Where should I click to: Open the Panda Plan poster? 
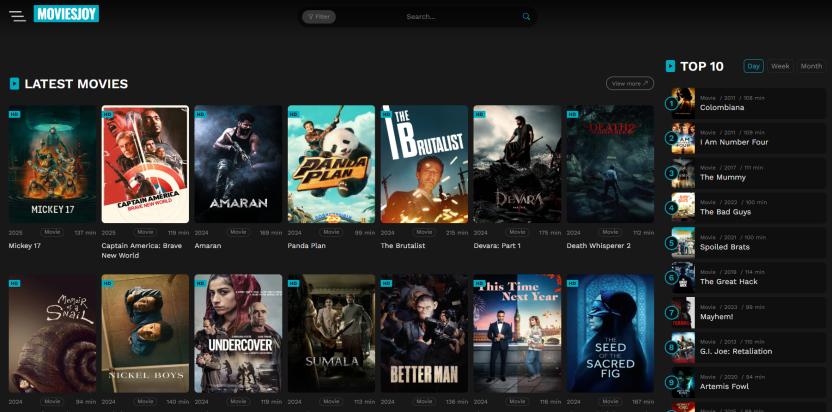point(331,164)
